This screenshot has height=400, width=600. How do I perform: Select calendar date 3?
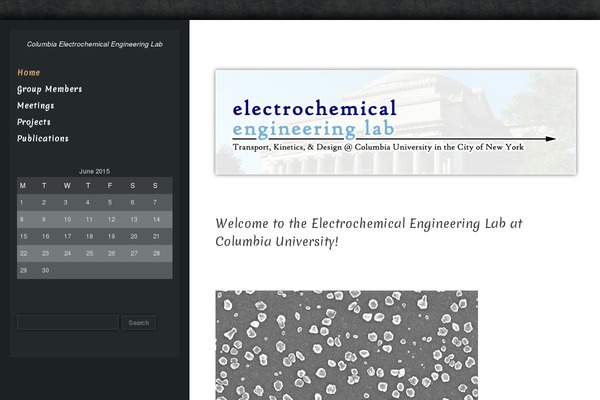66,202
